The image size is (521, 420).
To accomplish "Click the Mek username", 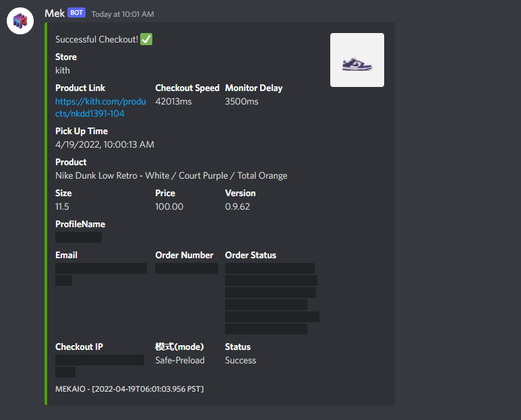I will click(55, 13).
